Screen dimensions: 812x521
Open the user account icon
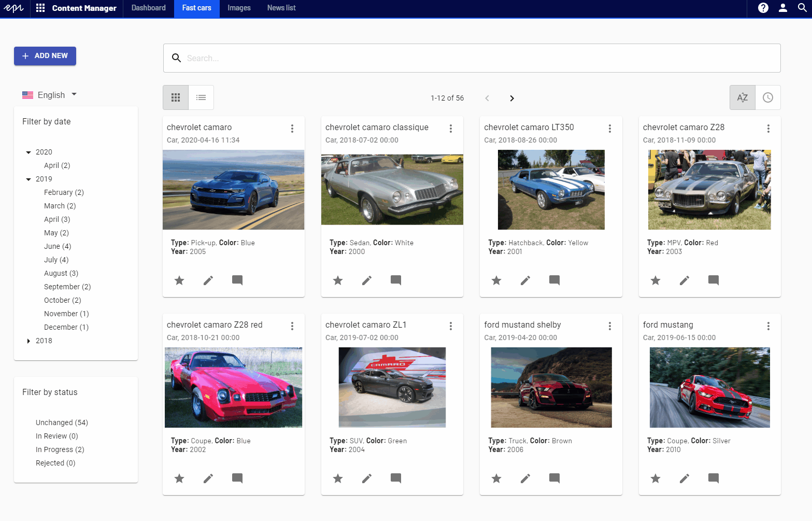point(783,8)
